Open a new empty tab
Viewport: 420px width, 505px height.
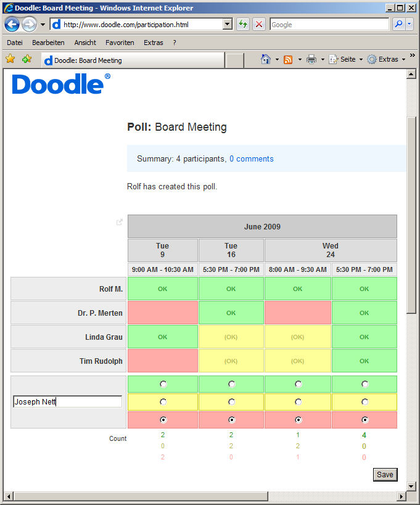point(234,60)
